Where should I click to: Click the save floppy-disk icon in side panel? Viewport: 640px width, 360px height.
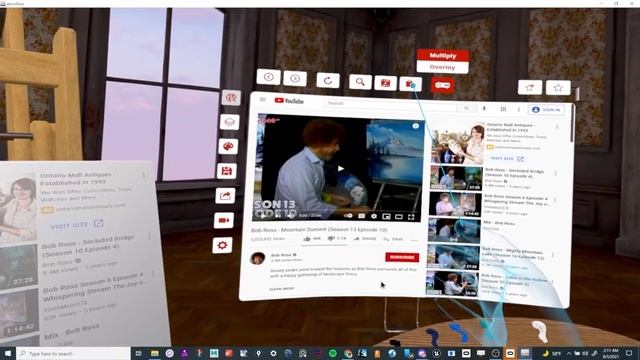(227, 171)
